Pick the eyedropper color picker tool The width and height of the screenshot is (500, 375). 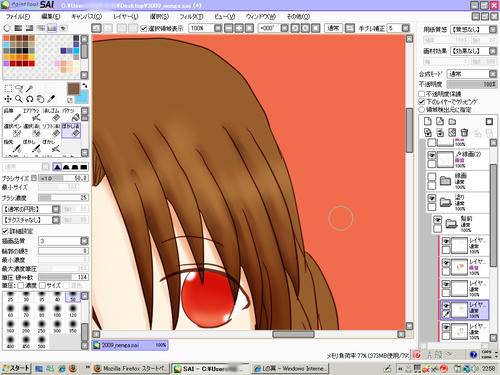tap(51, 99)
